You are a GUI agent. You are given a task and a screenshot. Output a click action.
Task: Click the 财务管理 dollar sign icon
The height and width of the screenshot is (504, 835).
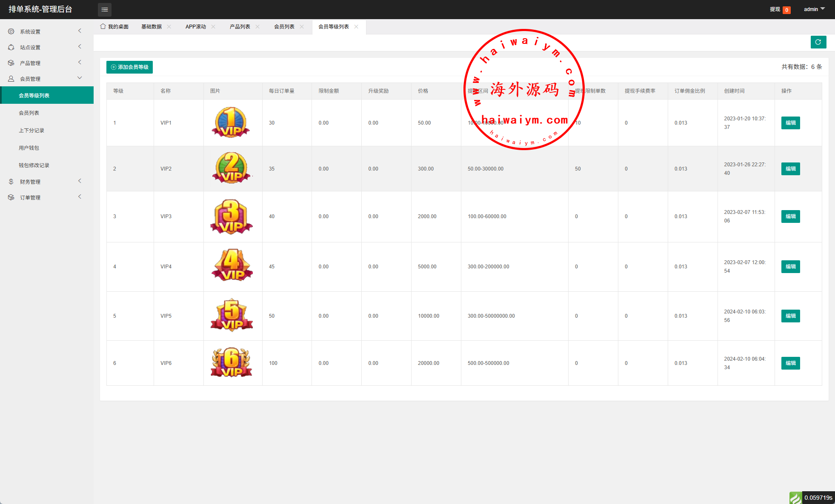(x=11, y=182)
